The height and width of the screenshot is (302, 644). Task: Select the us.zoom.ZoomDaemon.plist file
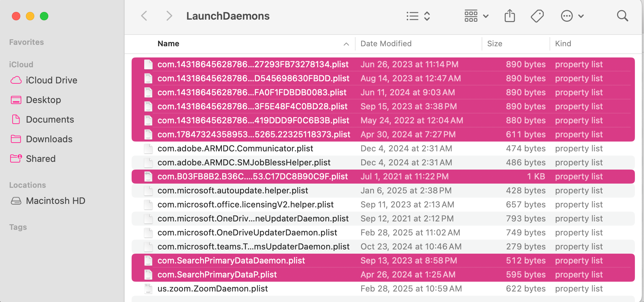(x=212, y=289)
